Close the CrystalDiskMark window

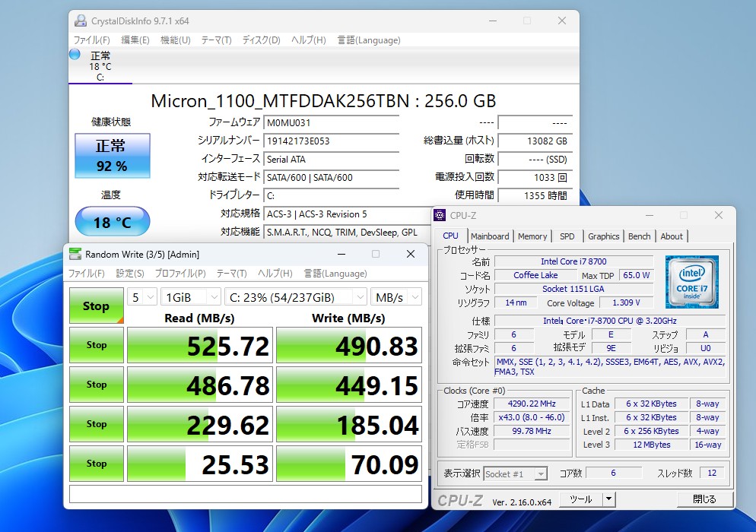point(411,254)
